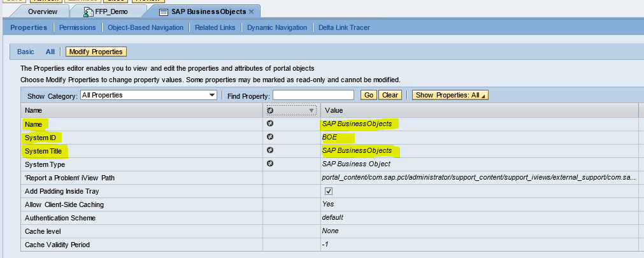This screenshot has height=258, width=644.
Task: Click the status icon in the System Type row
Action: point(270,164)
